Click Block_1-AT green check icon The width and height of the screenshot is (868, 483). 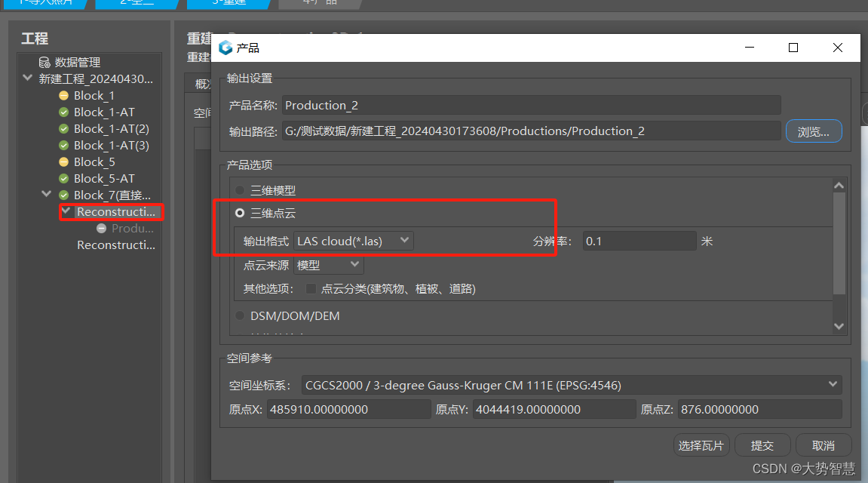[63, 112]
